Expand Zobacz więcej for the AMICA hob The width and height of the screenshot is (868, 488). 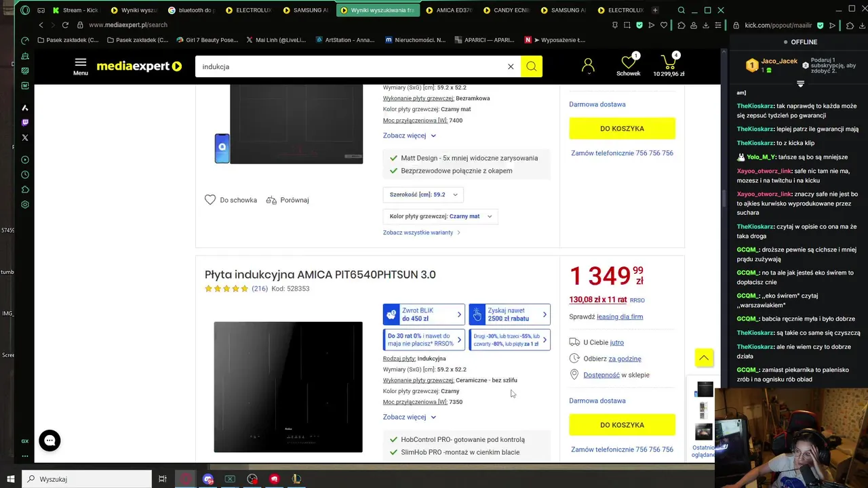coord(410,417)
